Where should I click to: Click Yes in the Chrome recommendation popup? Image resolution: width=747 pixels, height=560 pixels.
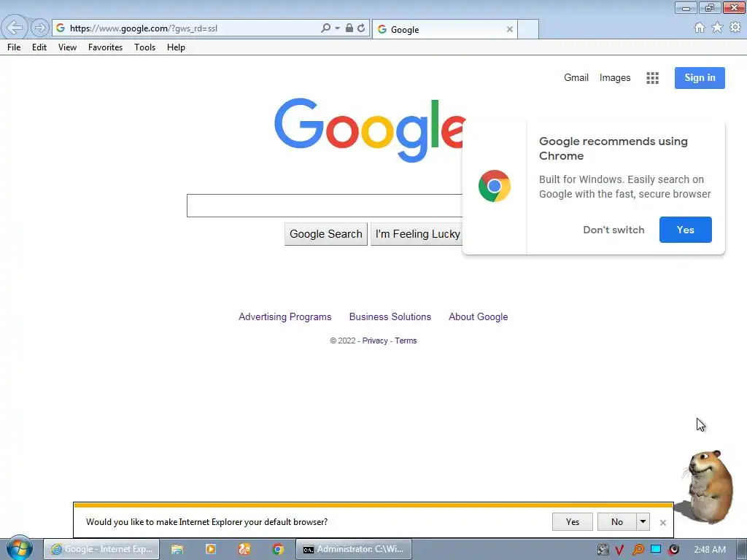pos(686,230)
